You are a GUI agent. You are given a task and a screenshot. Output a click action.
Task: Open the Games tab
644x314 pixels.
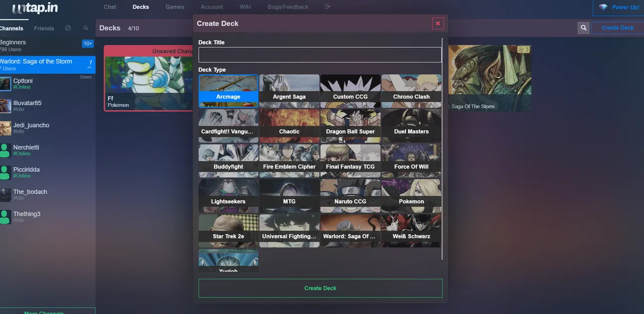tap(175, 7)
